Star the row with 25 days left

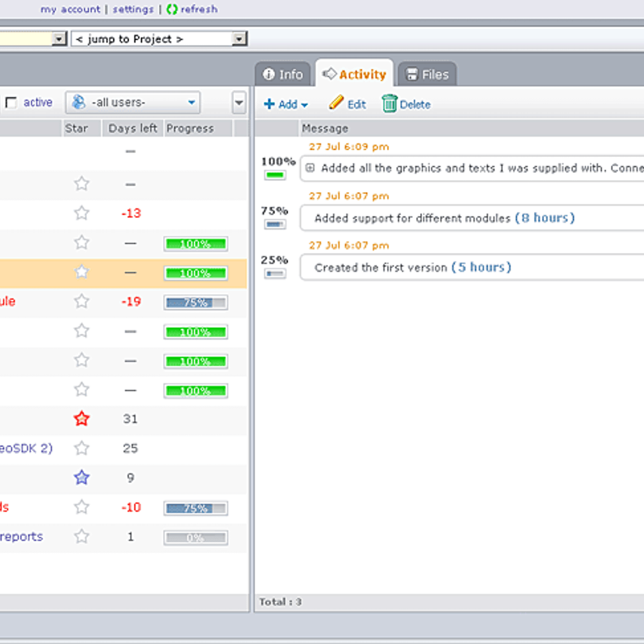point(82,448)
